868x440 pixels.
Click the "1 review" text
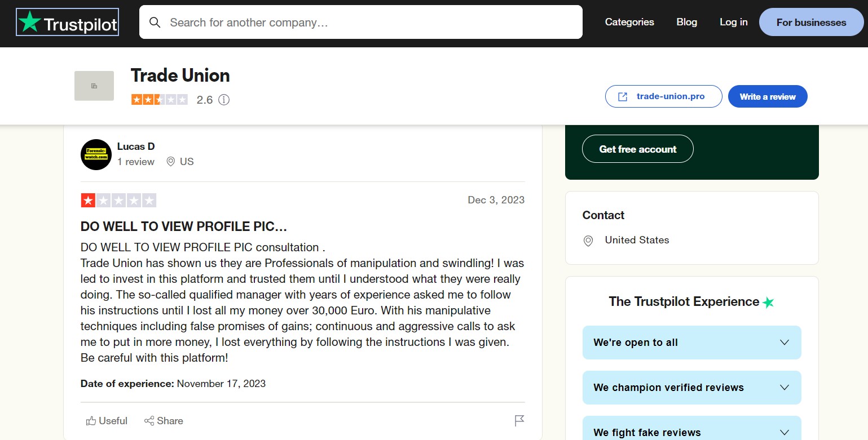(136, 162)
